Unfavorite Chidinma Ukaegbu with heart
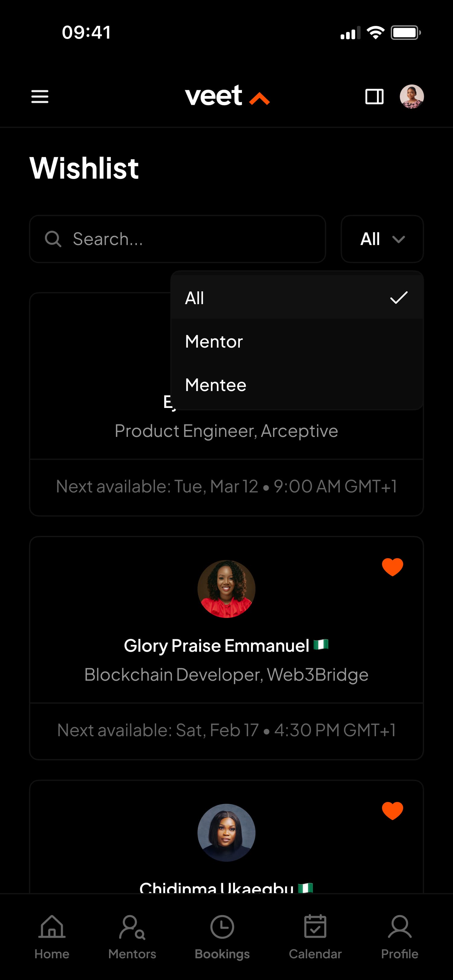 click(x=393, y=810)
